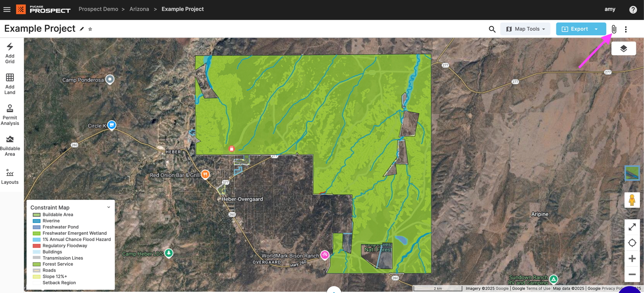Screen dimensions: 644x293
Task: Expand the Export dropdown arrow
Action: pyautogui.click(x=596, y=29)
